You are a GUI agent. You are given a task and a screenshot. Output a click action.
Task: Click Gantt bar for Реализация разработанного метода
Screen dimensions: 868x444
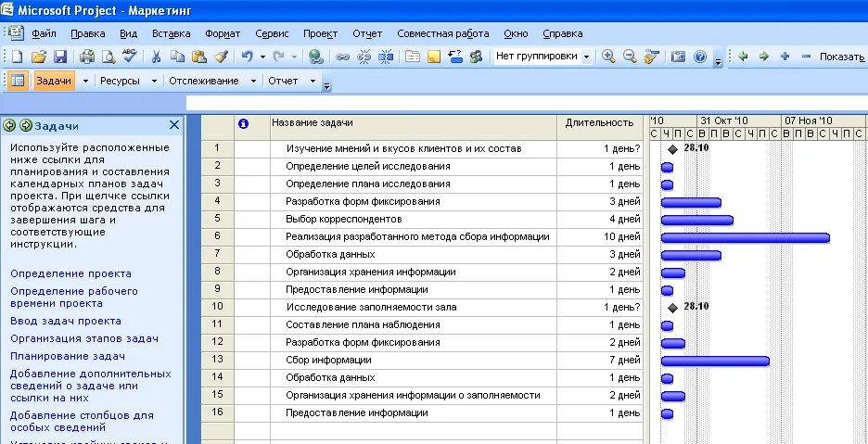tap(745, 238)
